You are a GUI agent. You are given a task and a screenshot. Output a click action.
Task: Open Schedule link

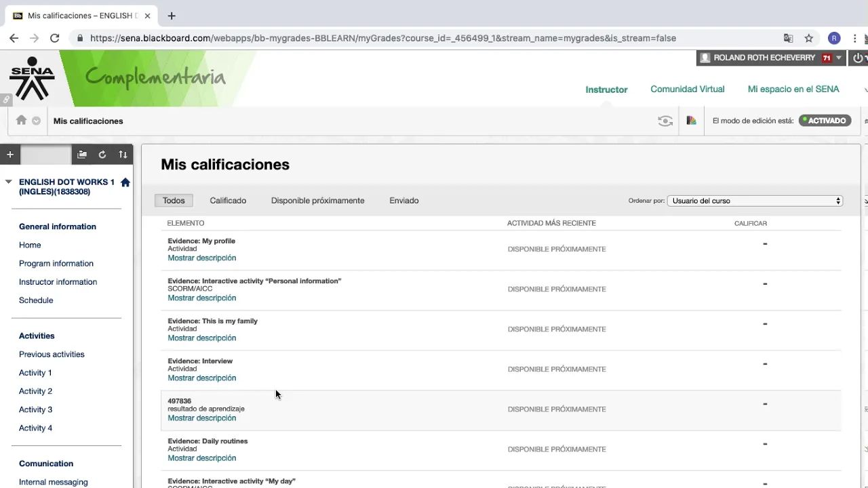[36, 300]
